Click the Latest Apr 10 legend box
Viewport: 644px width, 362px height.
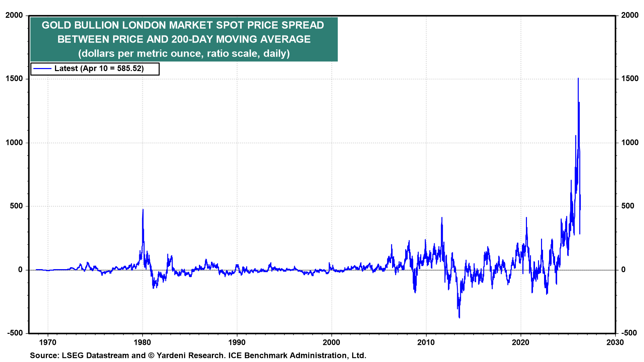tap(95, 69)
